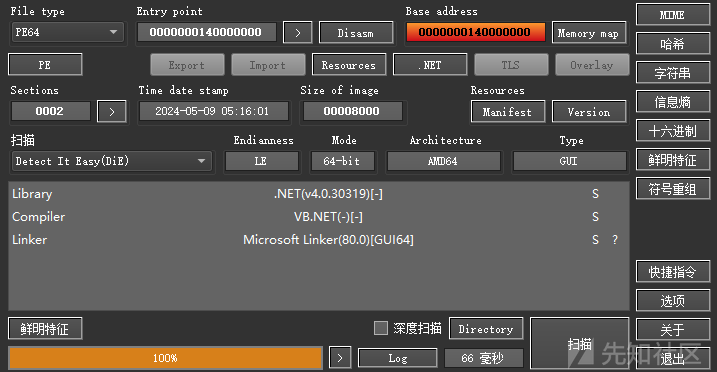Click 退出 to exit

[x=673, y=359]
